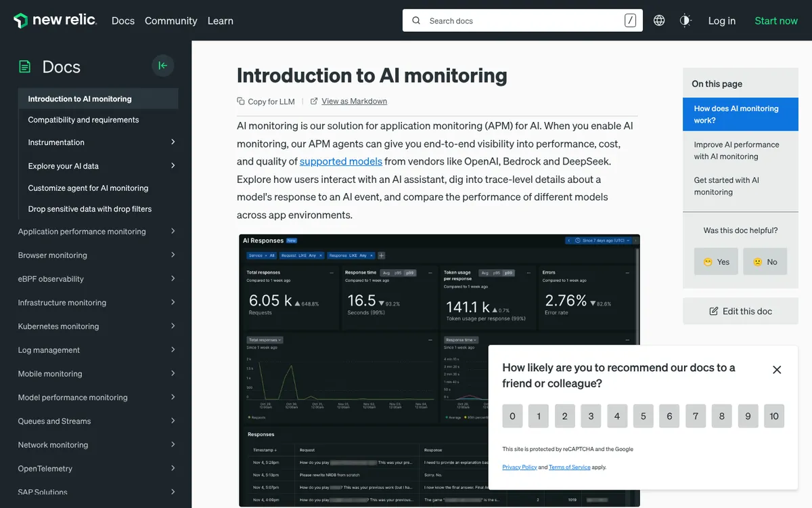Open Compatibility and requirements page

pos(83,120)
